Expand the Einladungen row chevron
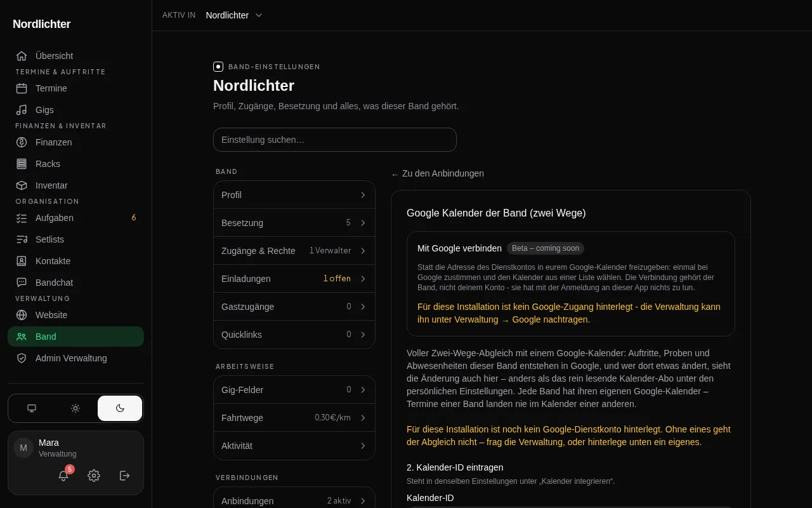 (x=363, y=279)
